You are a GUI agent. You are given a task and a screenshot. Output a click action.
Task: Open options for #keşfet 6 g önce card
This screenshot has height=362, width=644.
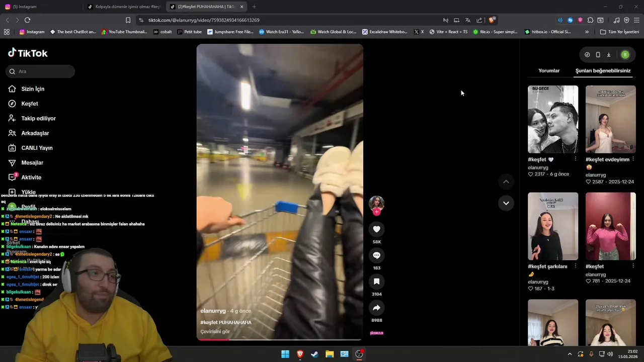[x=576, y=159]
